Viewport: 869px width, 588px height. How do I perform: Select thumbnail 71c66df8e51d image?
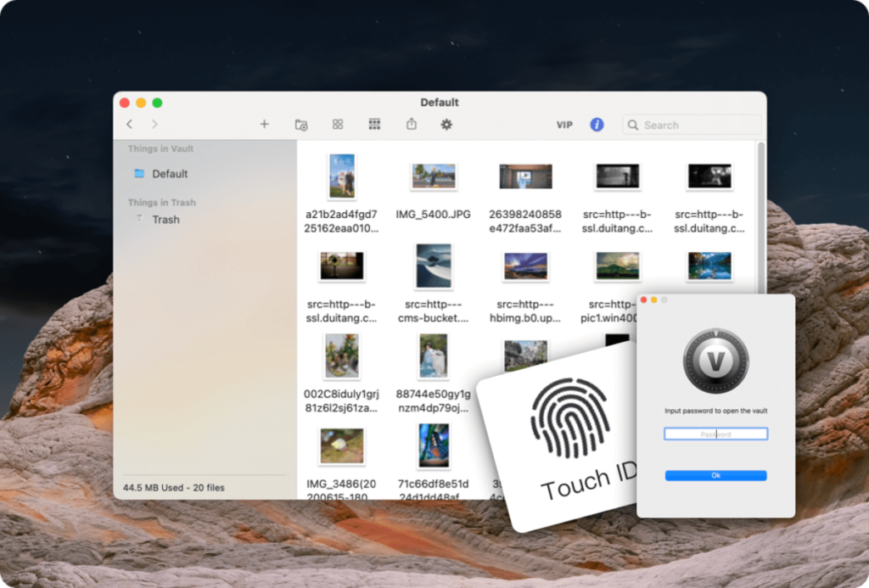(x=434, y=445)
